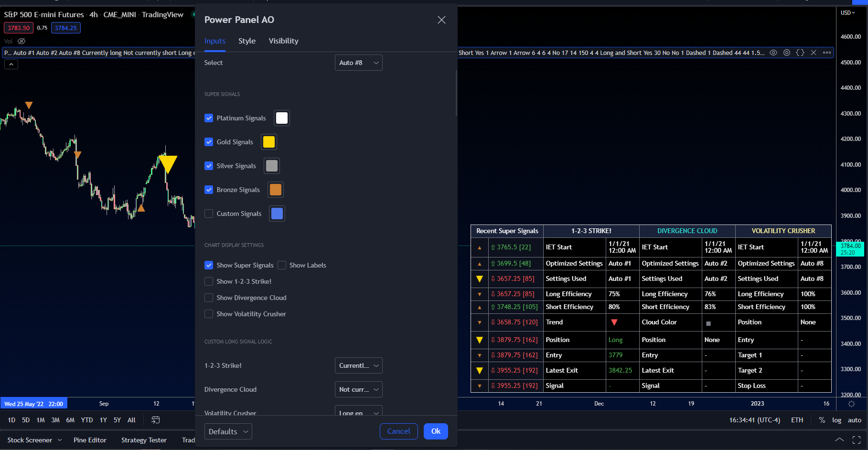Select the 1Y chart range
Viewport: 868px width, 450px height.
(103, 420)
